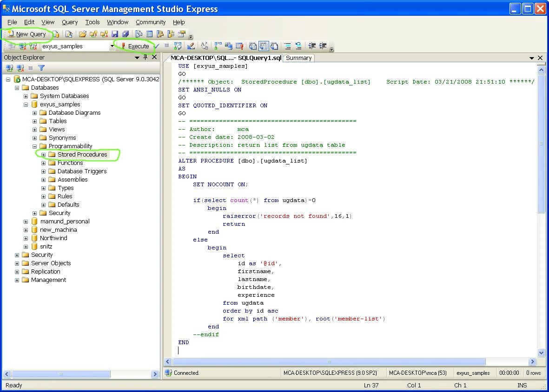Viewport: 549px width, 392px height.
Task: Toggle Include Client Statistics
Action: (229, 46)
